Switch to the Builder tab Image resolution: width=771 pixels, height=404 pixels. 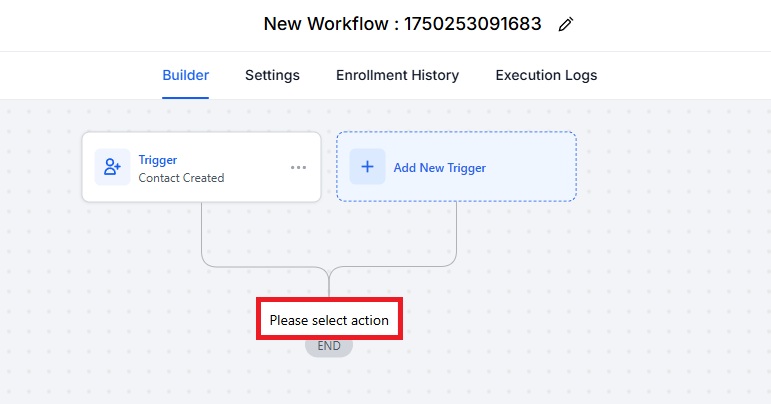(185, 75)
